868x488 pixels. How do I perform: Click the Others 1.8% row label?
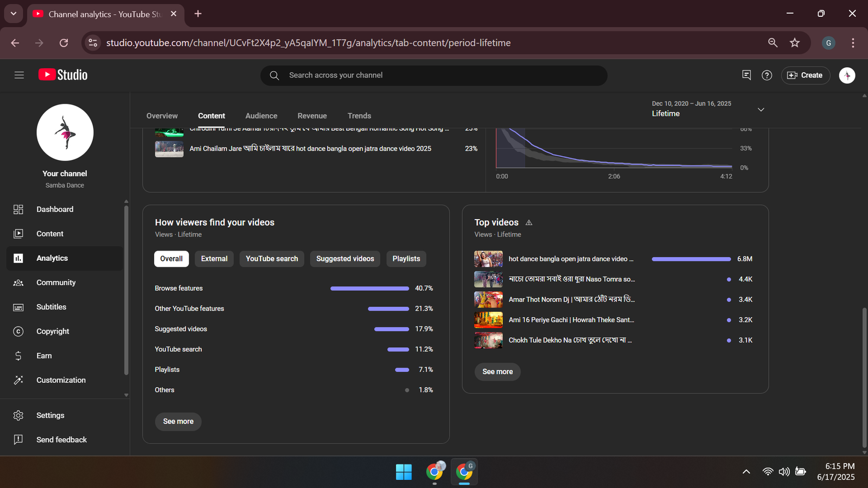[x=164, y=390]
